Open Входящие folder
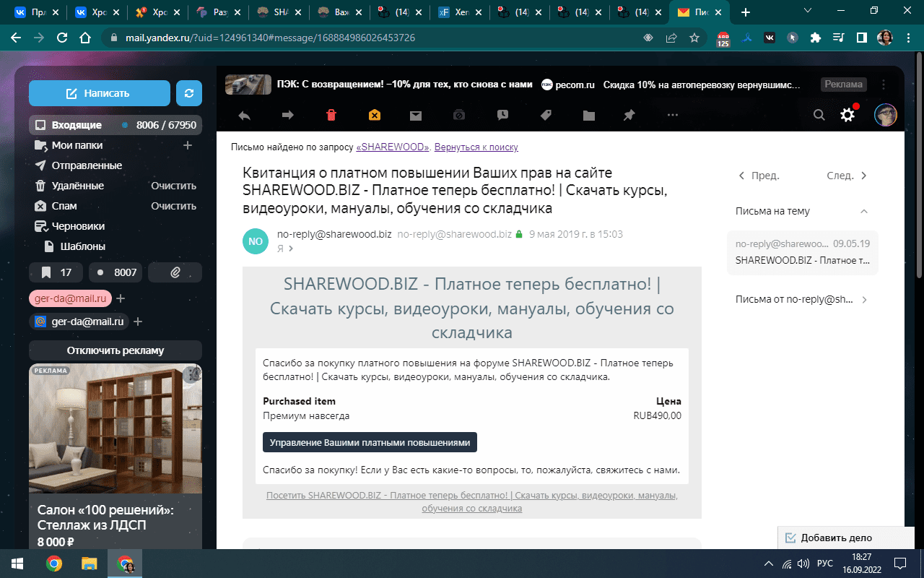The image size is (924, 578). click(x=115, y=125)
